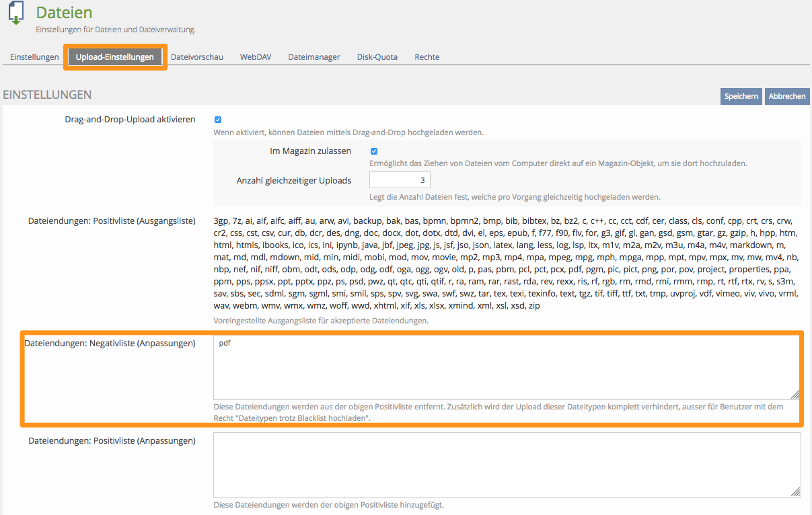Click the Drag-and-Drop-Upload aktivieren label text
This screenshot has height=515, width=812.
(x=130, y=120)
